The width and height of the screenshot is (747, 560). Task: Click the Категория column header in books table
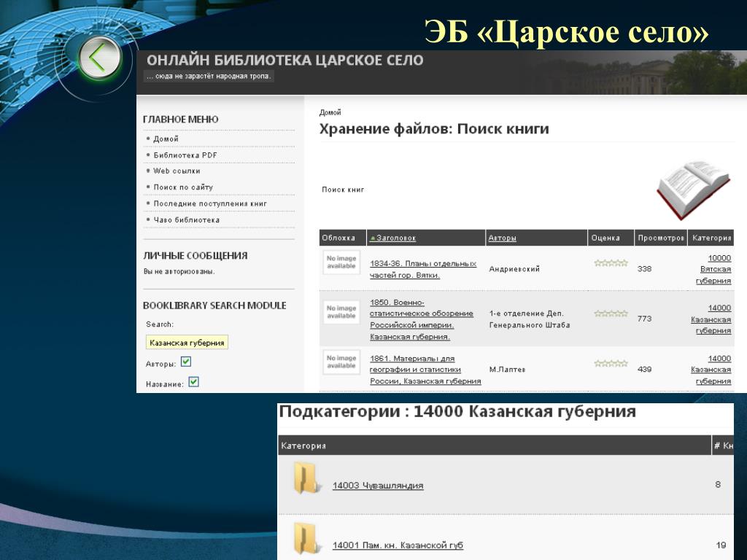[712, 238]
